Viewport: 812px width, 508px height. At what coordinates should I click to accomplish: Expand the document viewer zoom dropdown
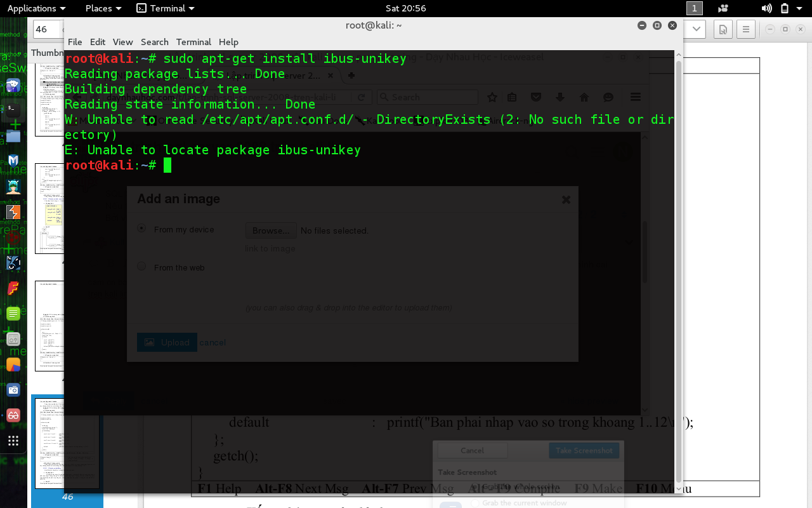click(x=697, y=29)
